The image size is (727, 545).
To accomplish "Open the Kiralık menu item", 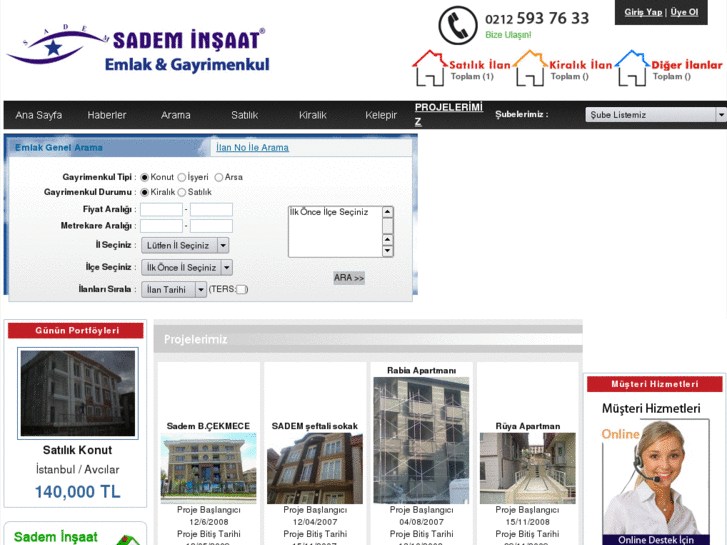I will click(x=312, y=115).
